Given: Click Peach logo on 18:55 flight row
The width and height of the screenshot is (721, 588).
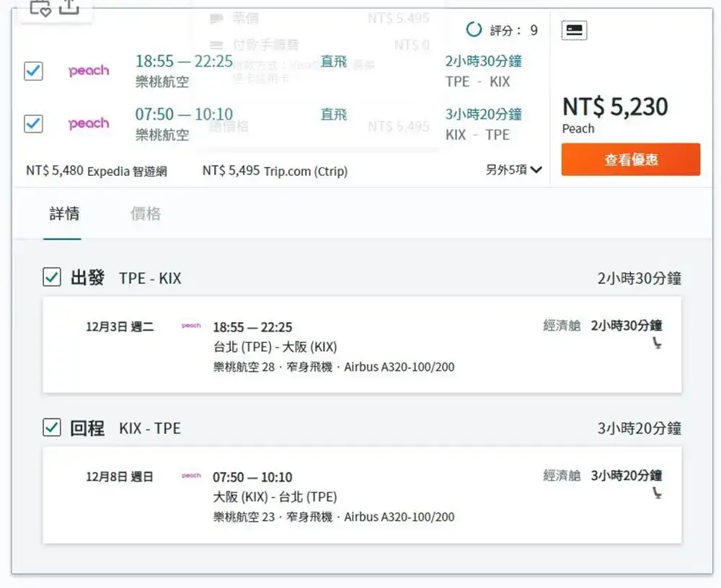Looking at the screenshot, I should pyautogui.click(x=89, y=71).
